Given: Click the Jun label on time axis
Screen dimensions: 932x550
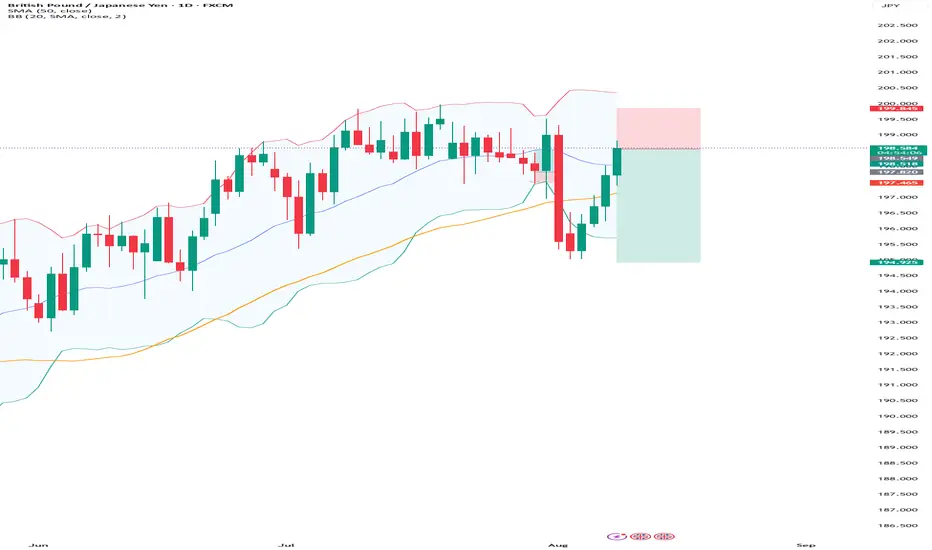Looking at the screenshot, I should pyautogui.click(x=38, y=545).
